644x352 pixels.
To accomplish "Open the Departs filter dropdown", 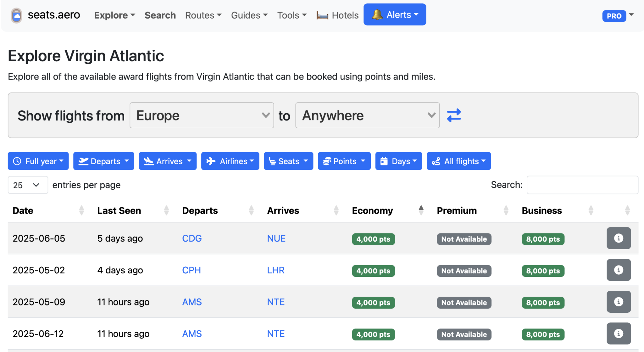I will (x=104, y=161).
